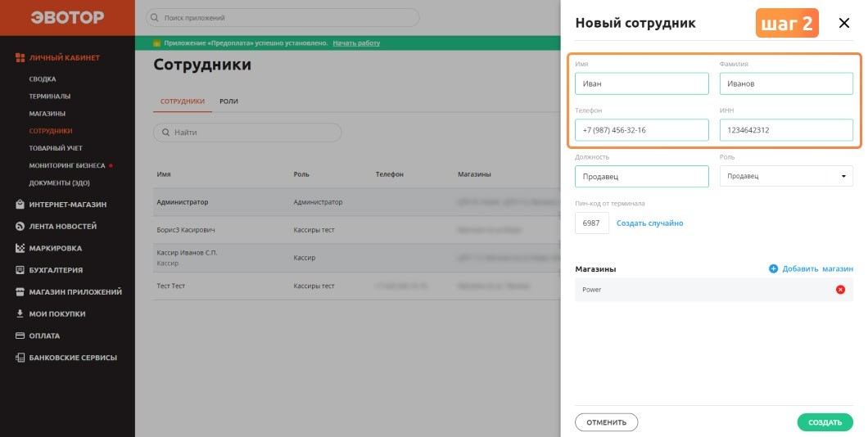Click the Отменить button
Viewport: 868px width, 437px height.
tap(606, 422)
